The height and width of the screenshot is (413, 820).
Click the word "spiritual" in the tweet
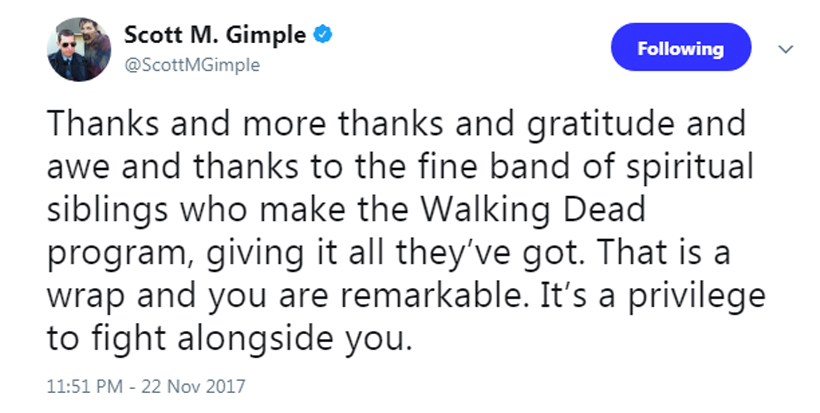[685, 170]
